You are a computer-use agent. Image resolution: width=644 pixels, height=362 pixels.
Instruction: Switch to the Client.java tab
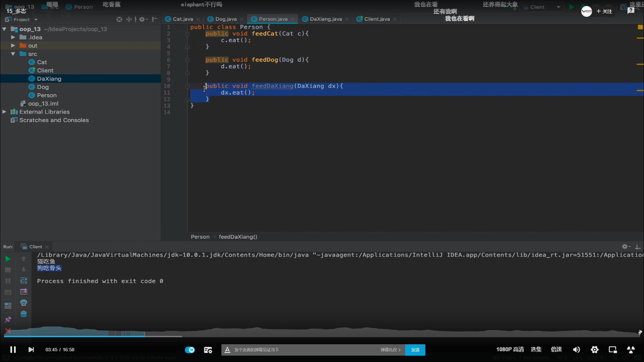pos(377,19)
